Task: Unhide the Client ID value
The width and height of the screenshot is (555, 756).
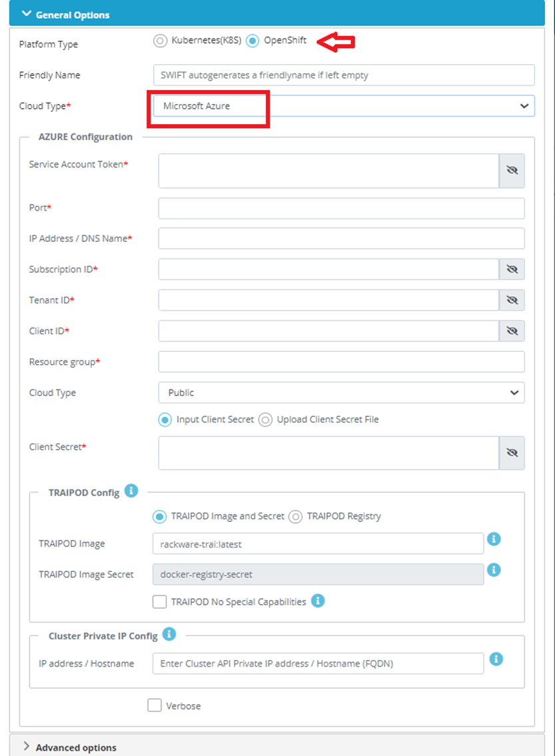Action: (x=512, y=331)
